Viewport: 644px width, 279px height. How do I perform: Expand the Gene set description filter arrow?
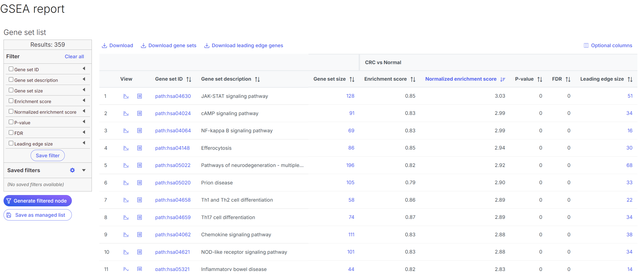pyautogui.click(x=84, y=79)
